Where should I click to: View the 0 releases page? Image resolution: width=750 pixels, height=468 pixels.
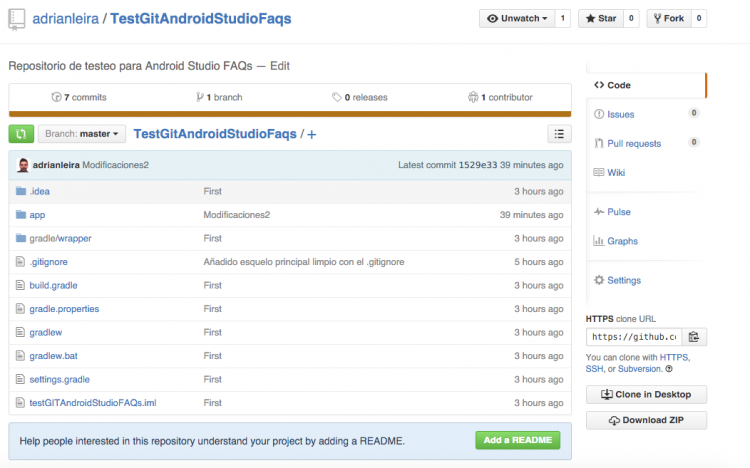[360, 97]
